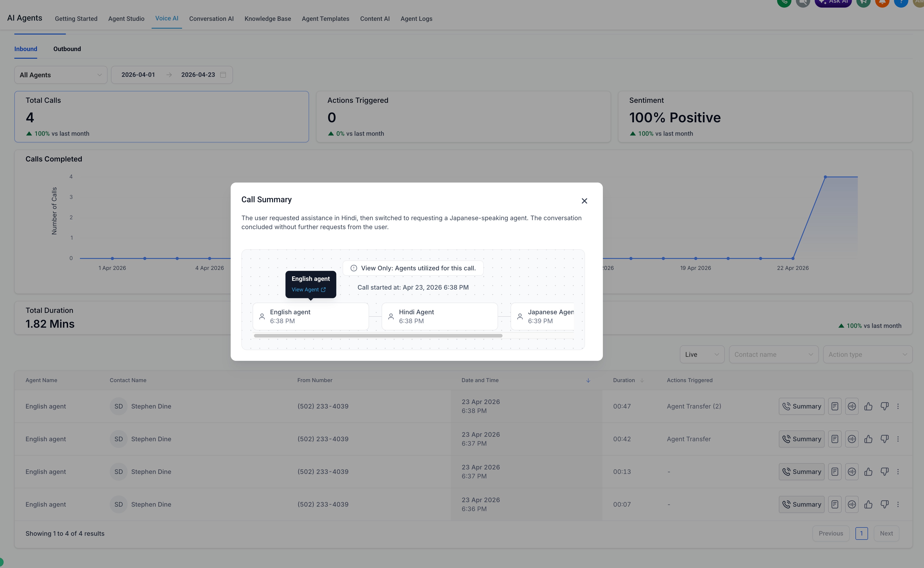Thumbs down the 00:47 call
924x568 pixels.
click(885, 406)
